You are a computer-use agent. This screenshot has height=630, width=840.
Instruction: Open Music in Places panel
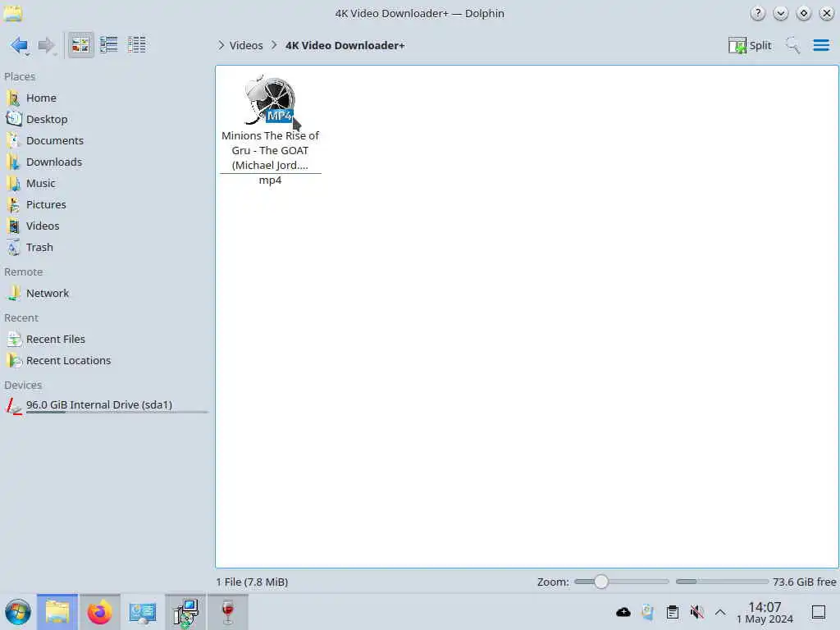click(x=40, y=184)
